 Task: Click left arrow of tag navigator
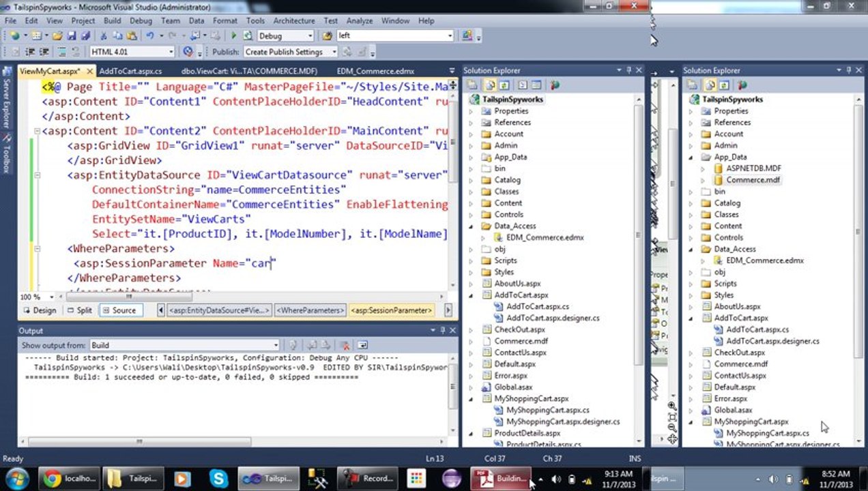(x=161, y=310)
